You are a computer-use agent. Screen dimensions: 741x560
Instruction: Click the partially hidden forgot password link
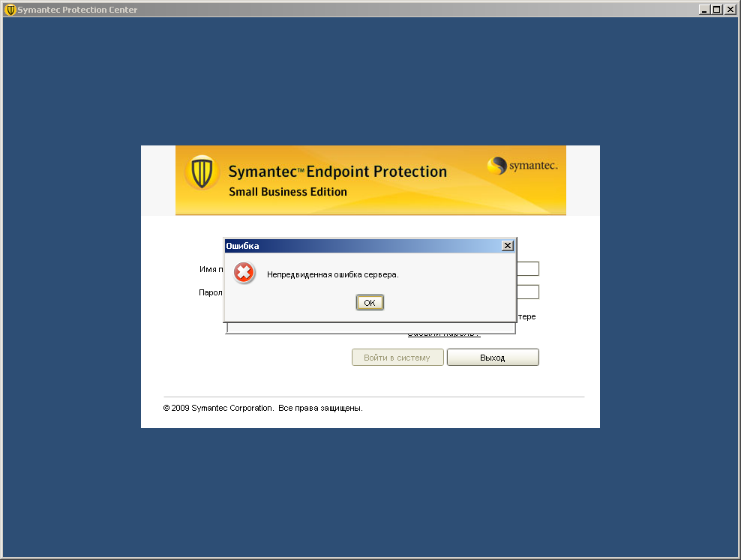click(x=444, y=335)
